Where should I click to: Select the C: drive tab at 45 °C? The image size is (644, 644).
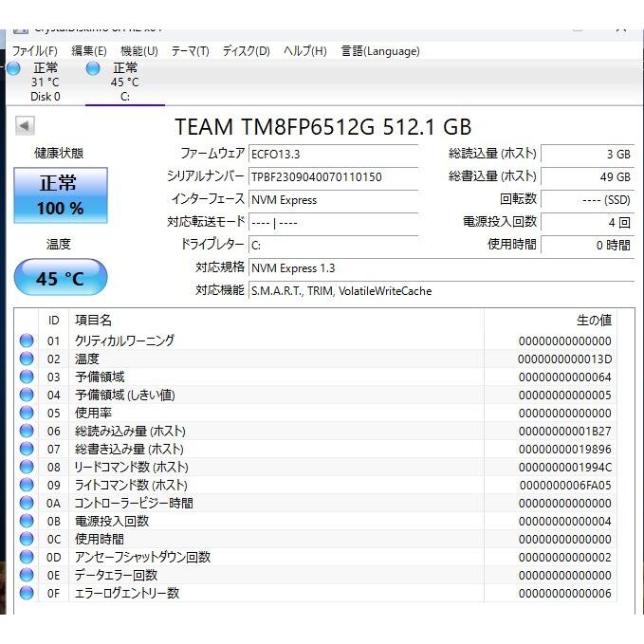click(x=125, y=83)
